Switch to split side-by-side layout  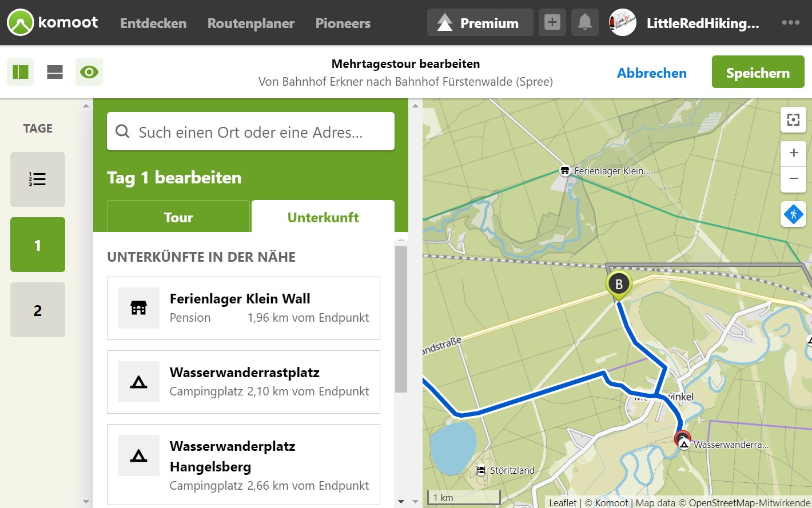click(21, 72)
